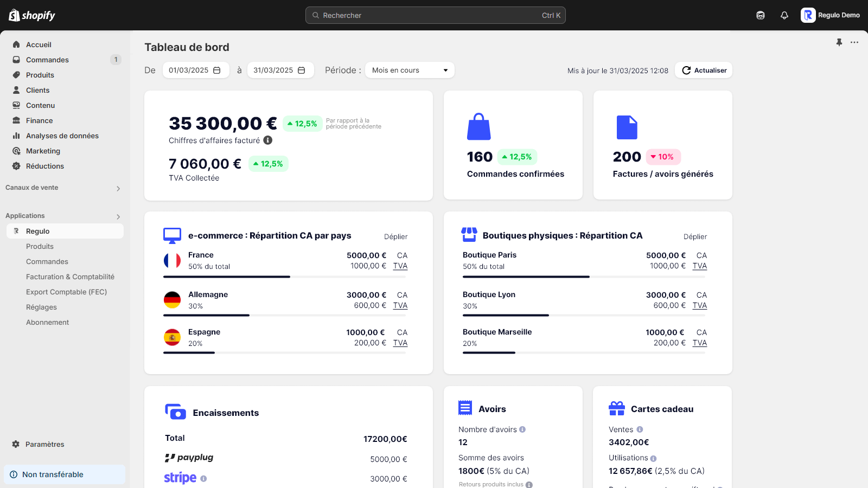Click the info icon next to Nombre d'avoirs

(522, 429)
